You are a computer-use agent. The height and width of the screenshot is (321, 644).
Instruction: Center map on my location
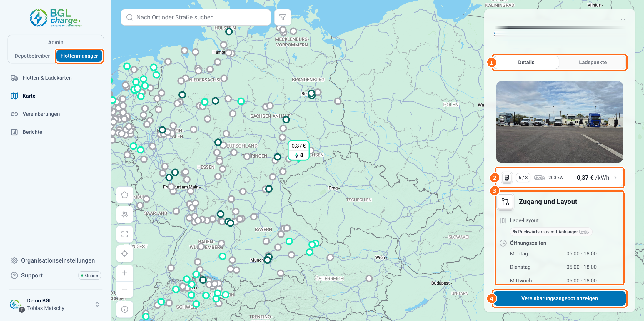tap(125, 254)
